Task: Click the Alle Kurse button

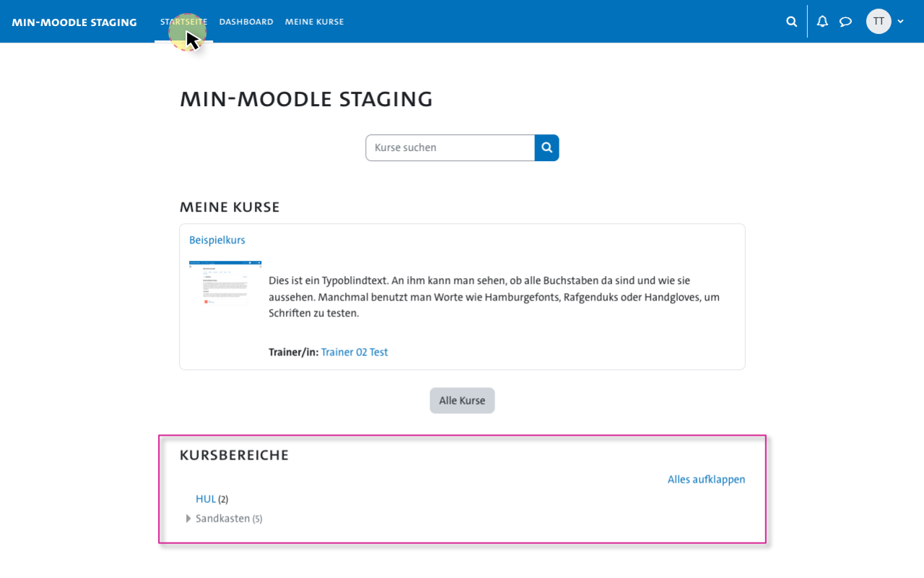Action: point(462,400)
